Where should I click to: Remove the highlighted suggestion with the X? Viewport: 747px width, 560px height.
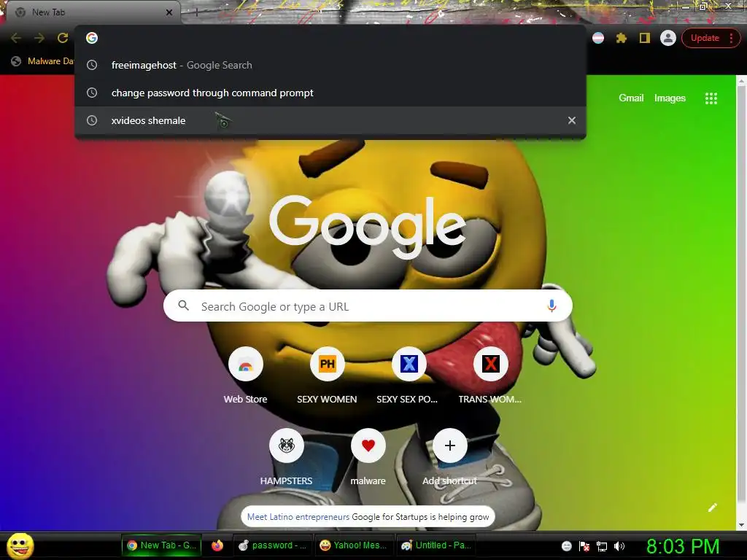click(572, 120)
